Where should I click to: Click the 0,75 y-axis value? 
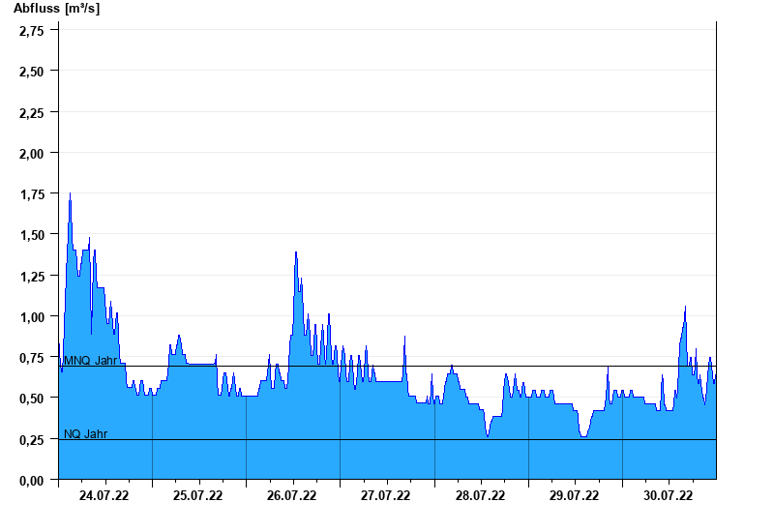click(32, 358)
